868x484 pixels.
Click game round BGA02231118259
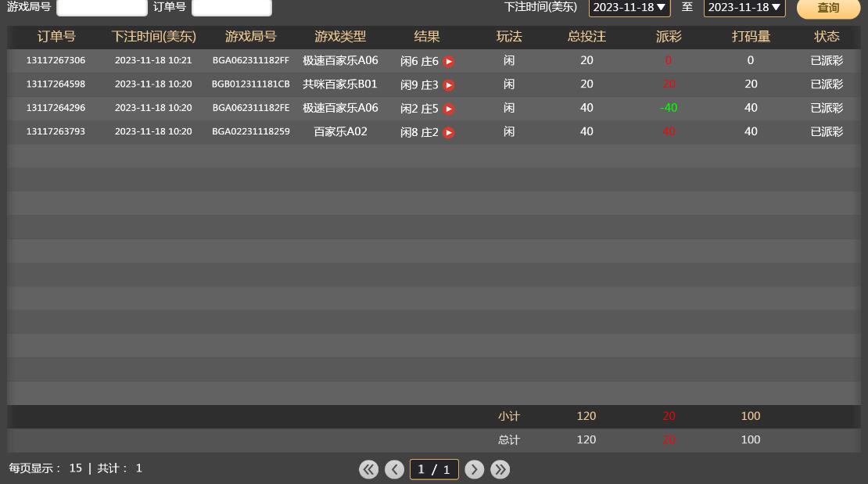[251, 132]
